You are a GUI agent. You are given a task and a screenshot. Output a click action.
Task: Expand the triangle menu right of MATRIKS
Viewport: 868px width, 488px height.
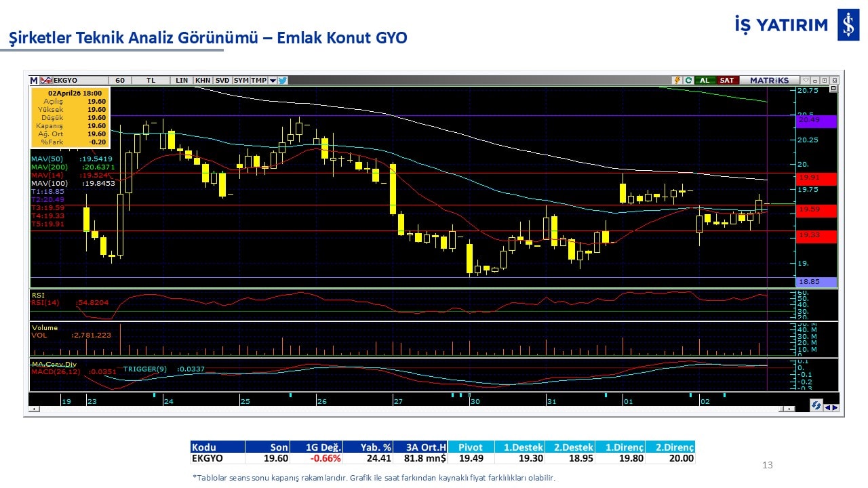click(806, 80)
